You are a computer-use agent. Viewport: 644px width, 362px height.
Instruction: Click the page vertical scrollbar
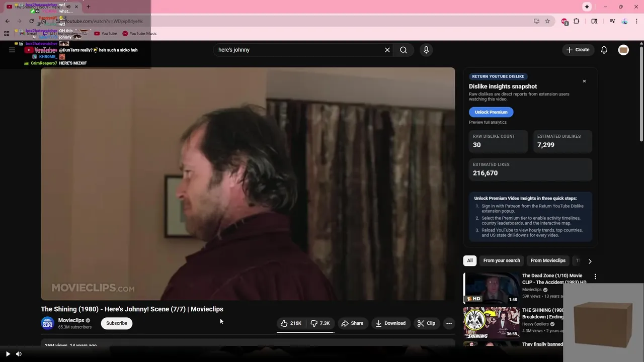pos(641,93)
